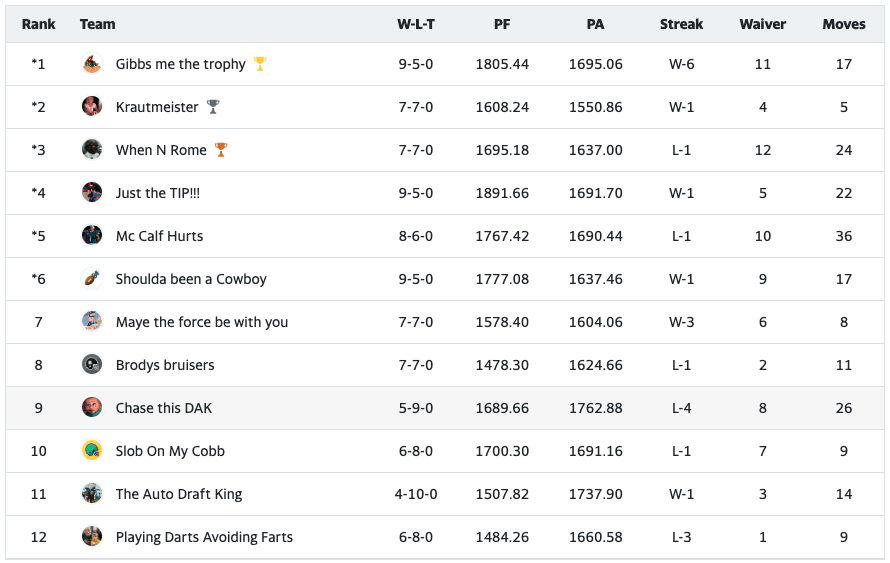Click the silver trophy next to Krautmeister

click(213, 107)
